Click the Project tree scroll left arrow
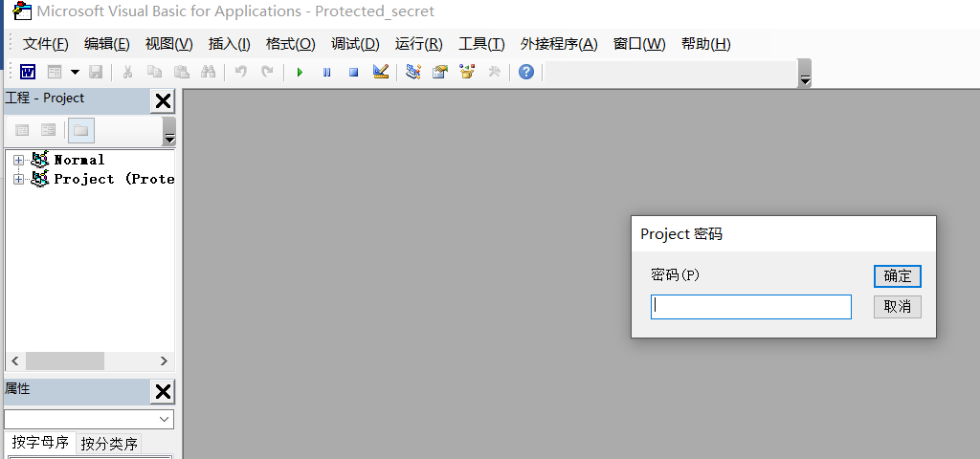Screen dimensions: 980x459 (x=15, y=361)
